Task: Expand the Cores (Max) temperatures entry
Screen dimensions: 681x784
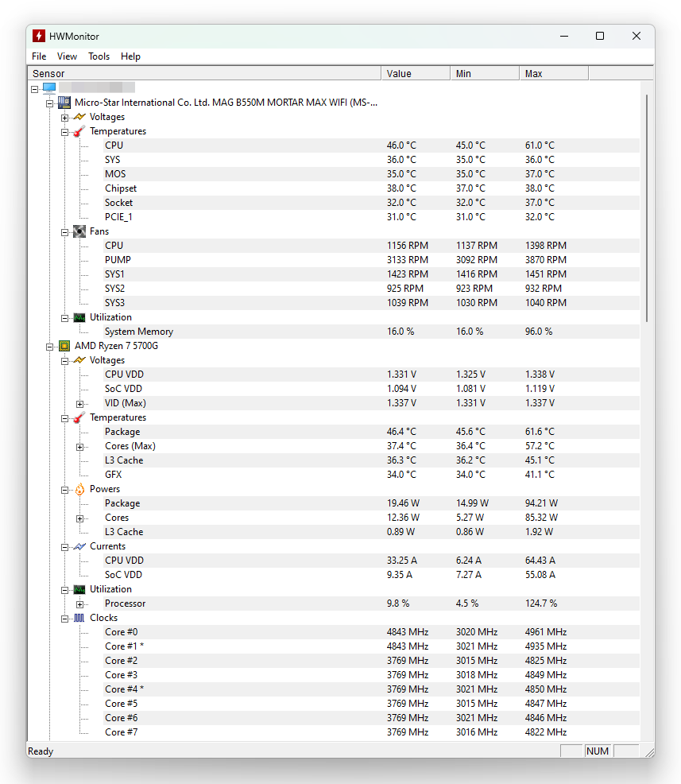Action: [x=80, y=447]
